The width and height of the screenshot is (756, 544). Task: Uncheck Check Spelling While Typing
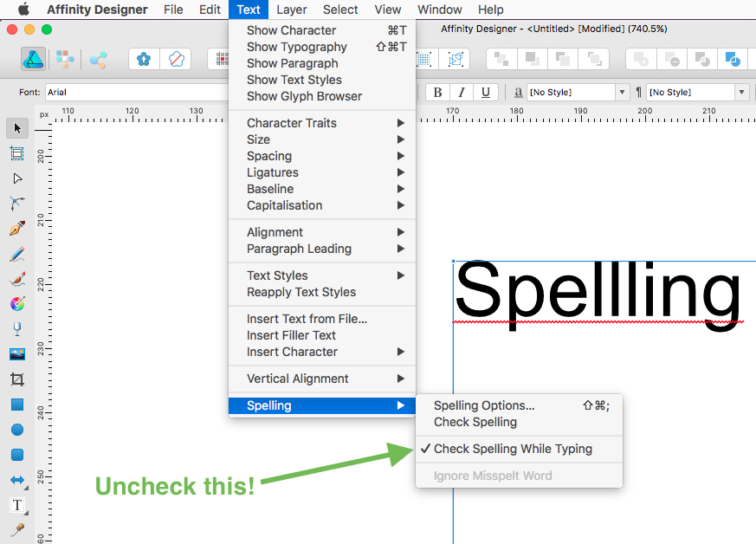click(x=513, y=449)
